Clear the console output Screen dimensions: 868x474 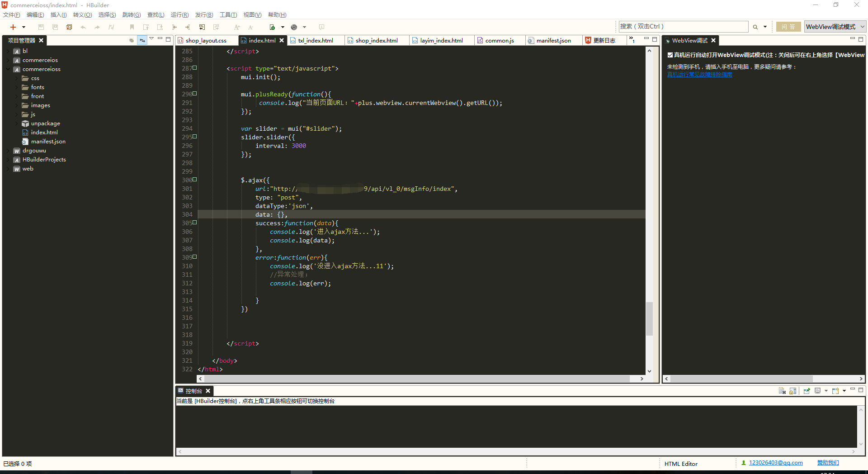pyautogui.click(x=782, y=391)
